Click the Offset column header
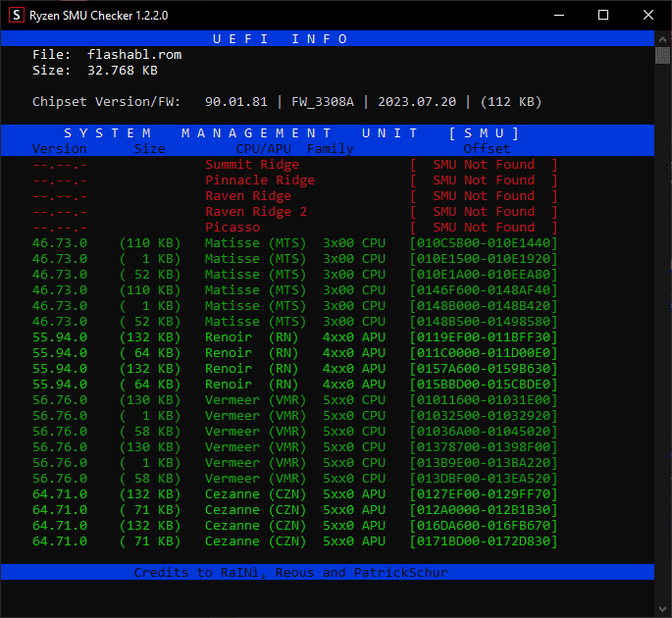Screen dimensions: 672x618 [487, 149]
